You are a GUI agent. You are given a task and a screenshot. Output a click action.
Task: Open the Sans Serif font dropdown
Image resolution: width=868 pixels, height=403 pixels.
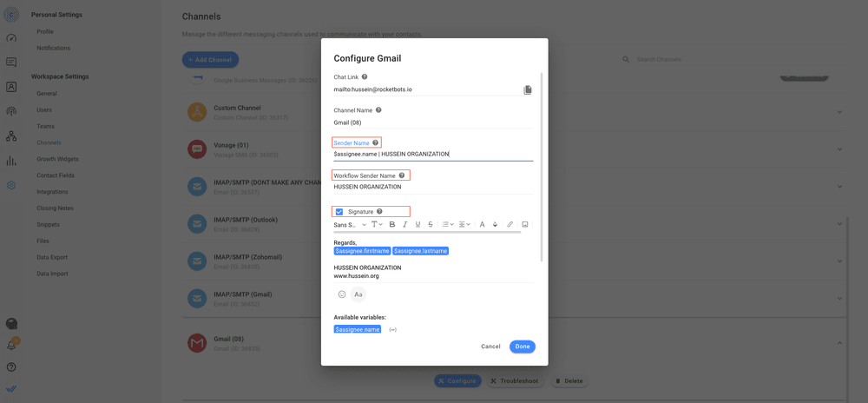(x=350, y=225)
